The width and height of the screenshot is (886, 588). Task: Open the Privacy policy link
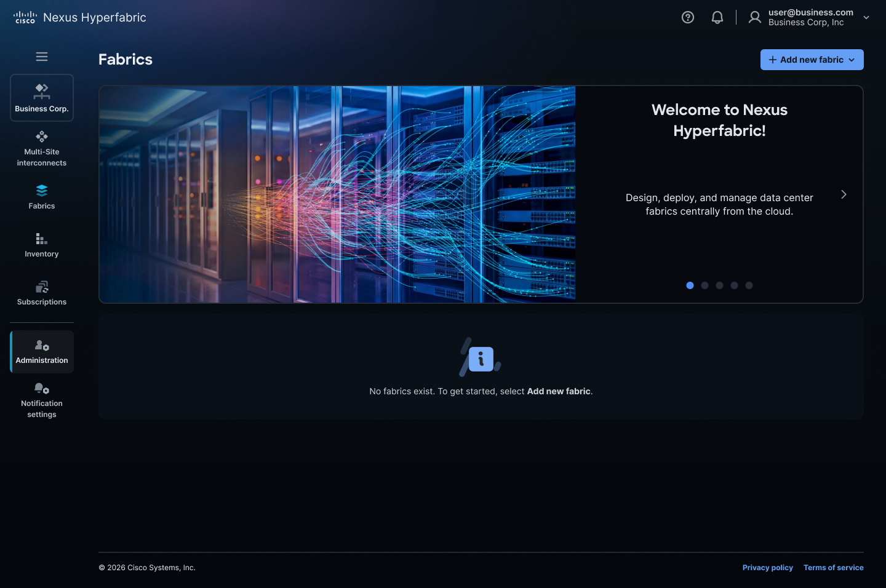[768, 568]
